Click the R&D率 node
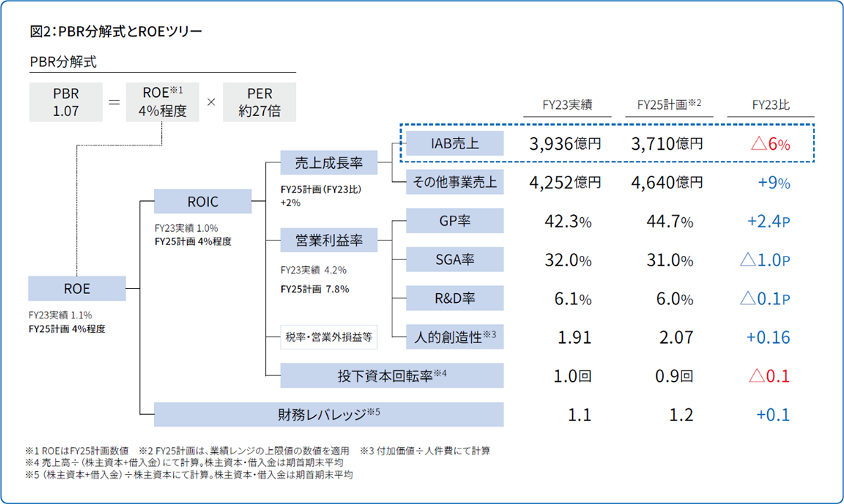 click(x=455, y=298)
